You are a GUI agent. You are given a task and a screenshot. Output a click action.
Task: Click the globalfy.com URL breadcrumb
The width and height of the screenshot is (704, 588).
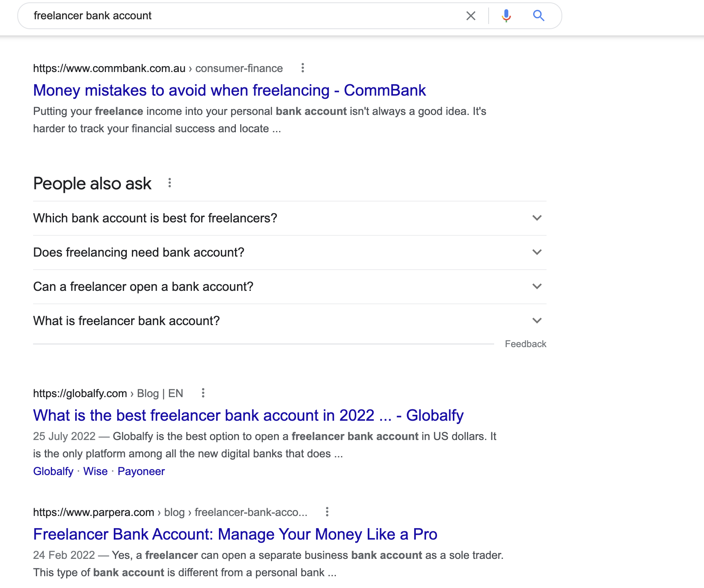point(108,393)
